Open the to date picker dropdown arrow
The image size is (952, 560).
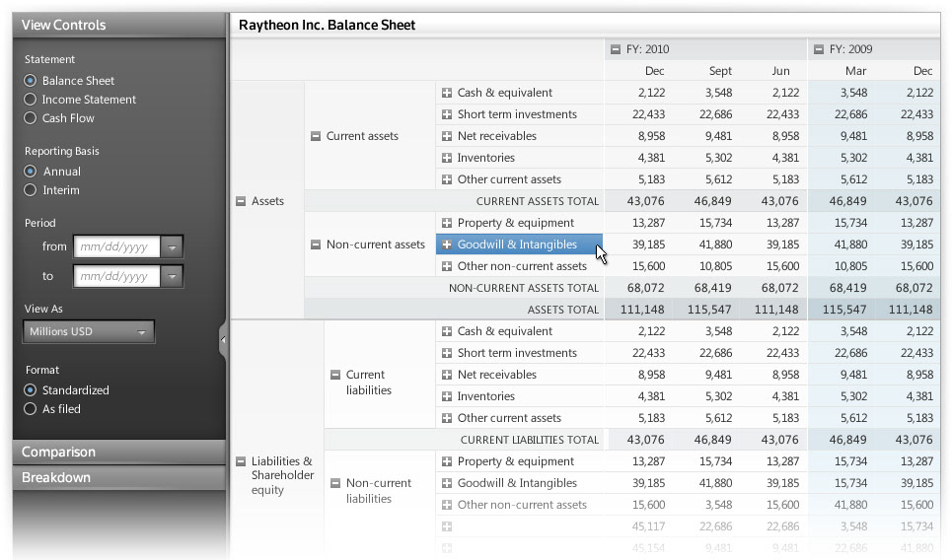(x=172, y=277)
